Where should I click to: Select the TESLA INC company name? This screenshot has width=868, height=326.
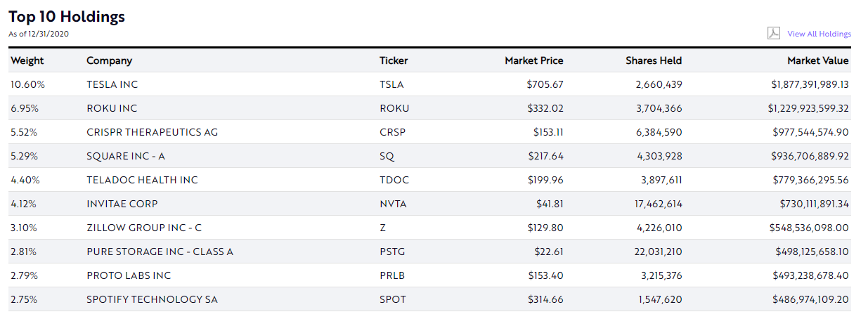(x=112, y=84)
